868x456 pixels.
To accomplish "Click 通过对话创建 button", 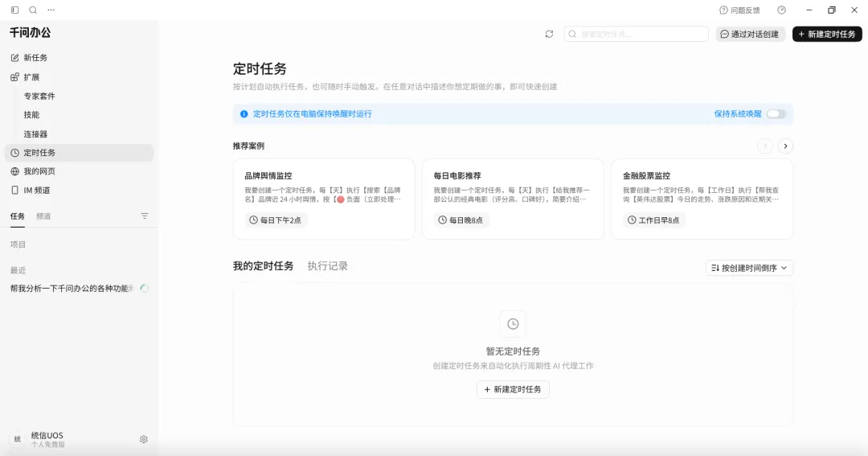I will (x=750, y=34).
